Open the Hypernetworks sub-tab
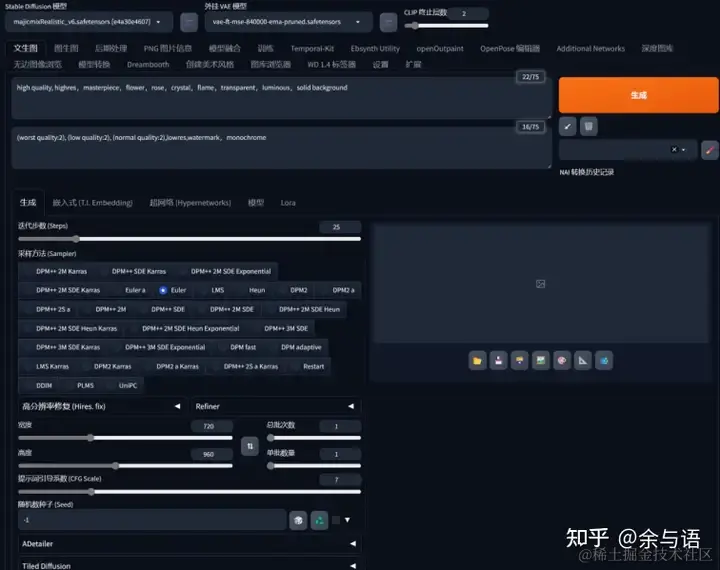This screenshot has width=720, height=570. click(x=190, y=203)
